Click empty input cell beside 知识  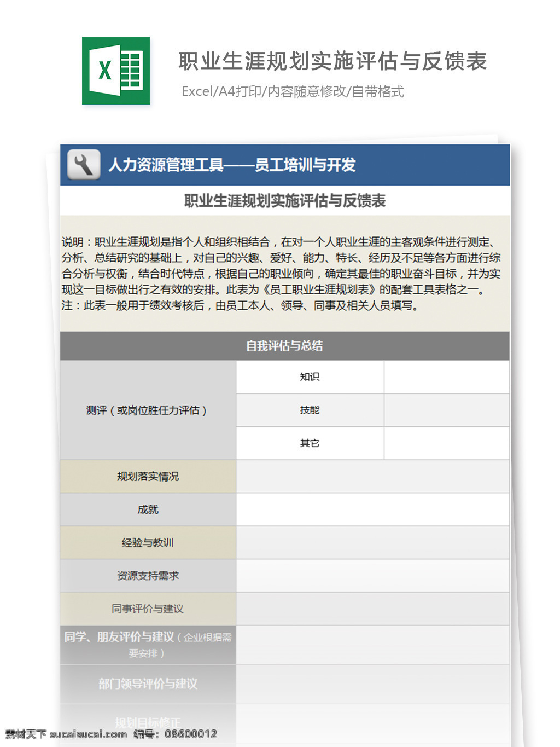click(x=447, y=377)
